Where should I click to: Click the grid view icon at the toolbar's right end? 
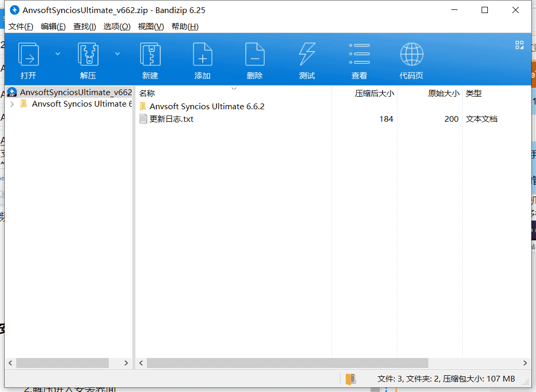tap(519, 45)
